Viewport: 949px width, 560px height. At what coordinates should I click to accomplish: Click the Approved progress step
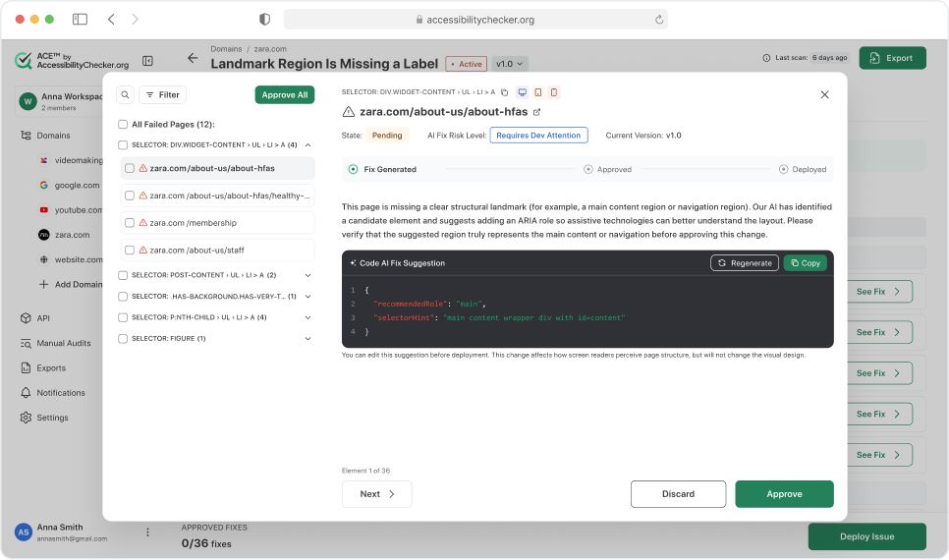(608, 170)
